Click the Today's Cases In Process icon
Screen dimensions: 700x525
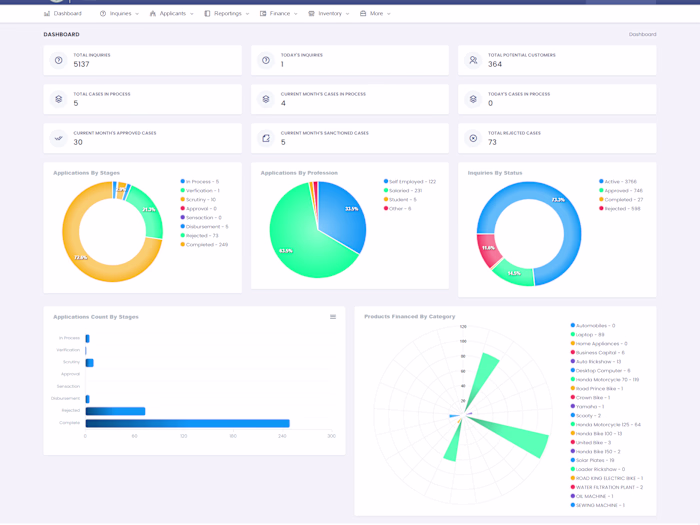coord(473,99)
